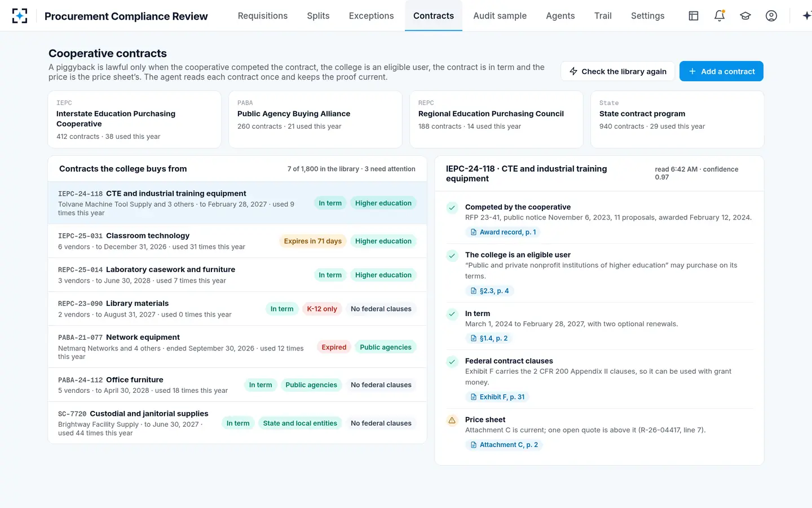Screen dimensions: 812x508
Task: Go to the Exceptions tab
Action: coord(372,16)
